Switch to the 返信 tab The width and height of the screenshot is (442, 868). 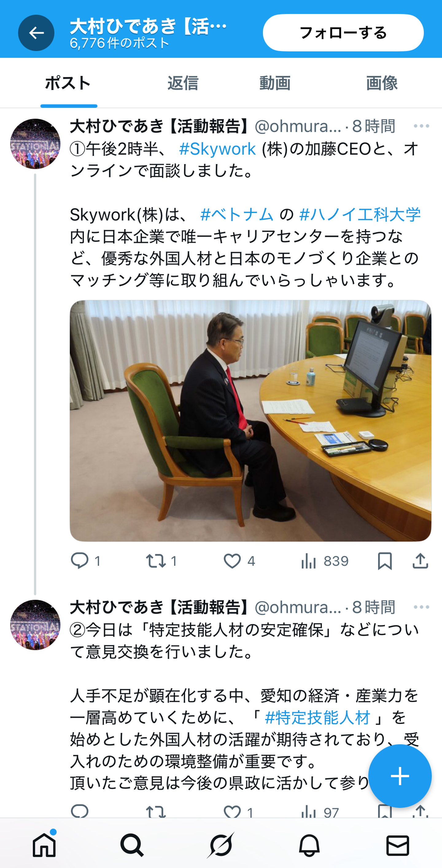tap(183, 83)
